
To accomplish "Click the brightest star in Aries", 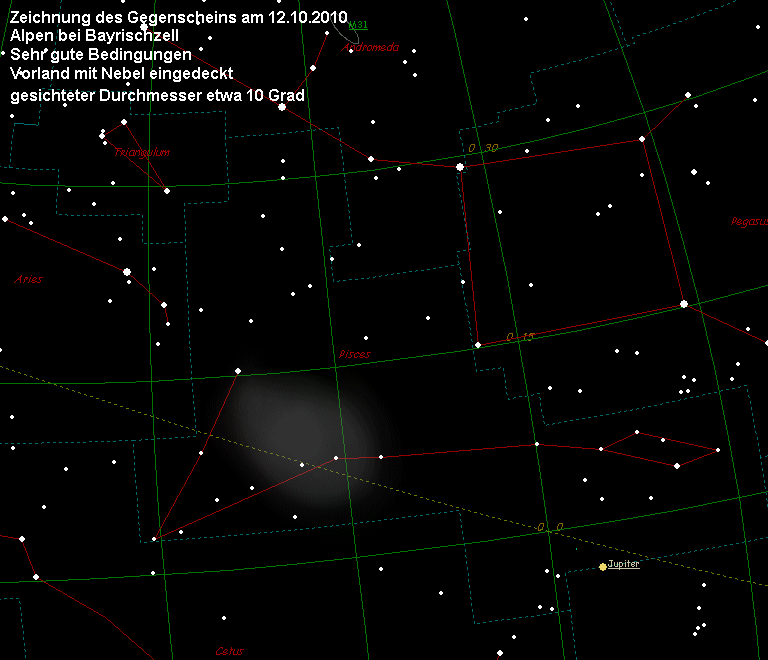I will [x=127, y=271].
